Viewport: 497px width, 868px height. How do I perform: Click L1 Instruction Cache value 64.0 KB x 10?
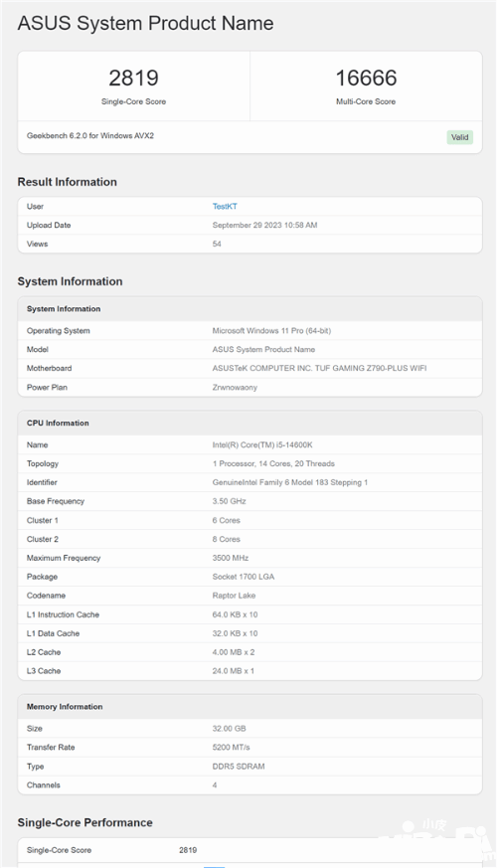click(235, 614)
